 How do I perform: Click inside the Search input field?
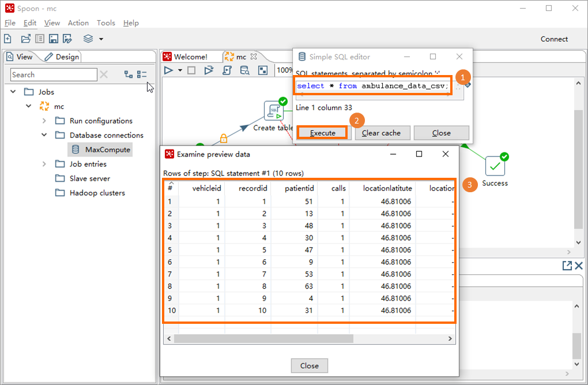(x=53, y=74)
